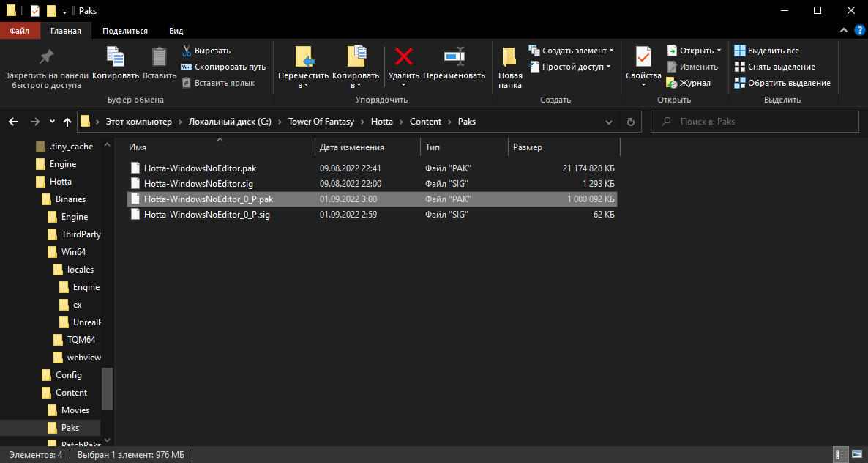Viewport: 868px width, 463px height.
Task: Click the Копировать ribbon icon
Action: point(116,57)
